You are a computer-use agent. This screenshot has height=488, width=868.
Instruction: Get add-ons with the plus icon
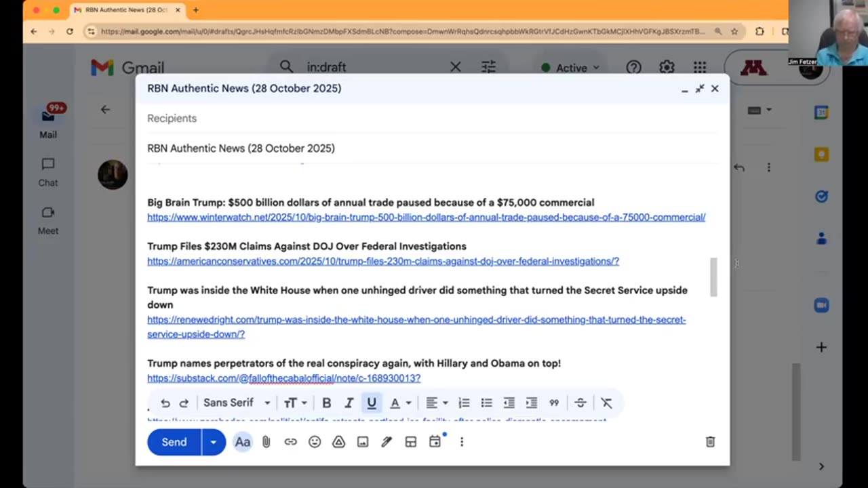point(821,347)
